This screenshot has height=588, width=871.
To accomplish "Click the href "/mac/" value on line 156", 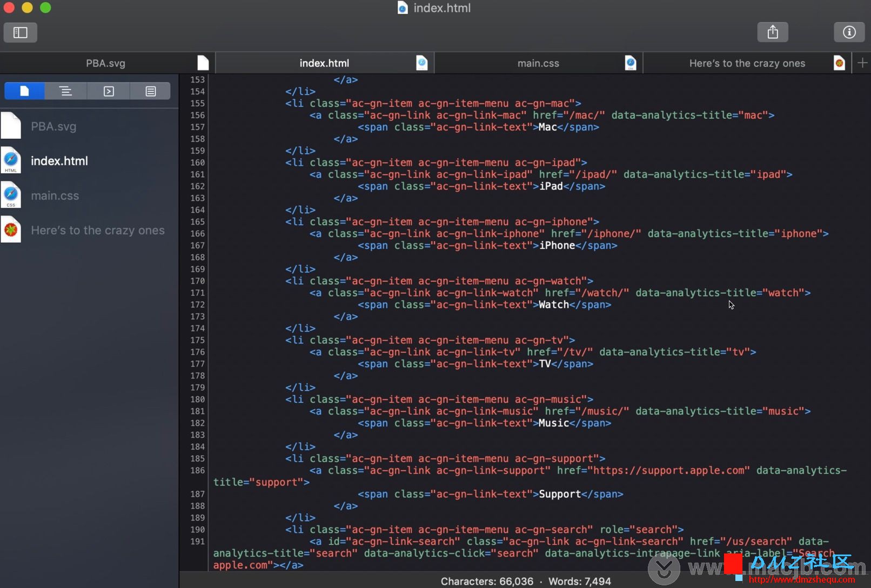I will pyautogui.click(x=587, y=115).
